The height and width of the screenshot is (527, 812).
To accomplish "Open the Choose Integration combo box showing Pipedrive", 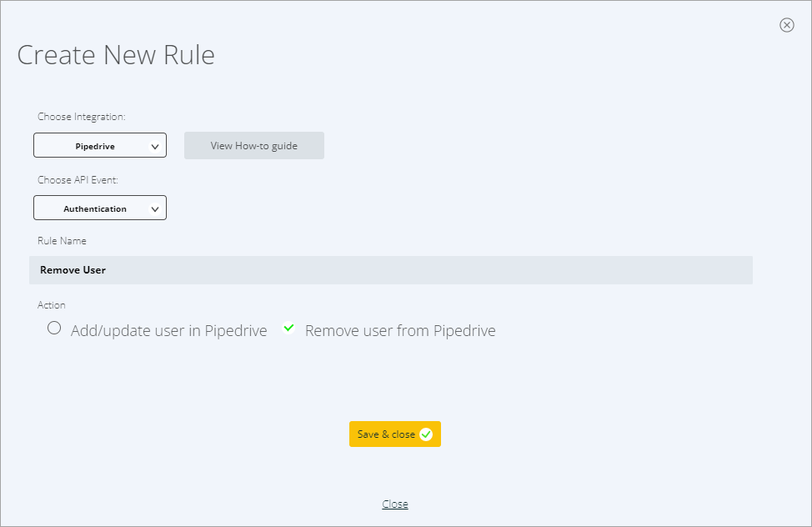I will (x=100, y=145).
